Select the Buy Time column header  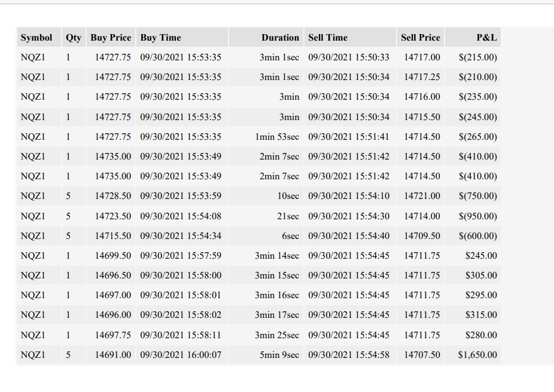(182, 38)
